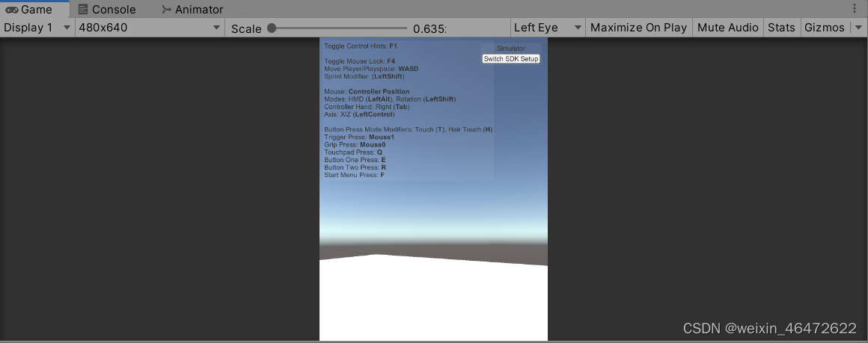
Task: Click the Simulator label above the SDK button
Action: [511, 49]
